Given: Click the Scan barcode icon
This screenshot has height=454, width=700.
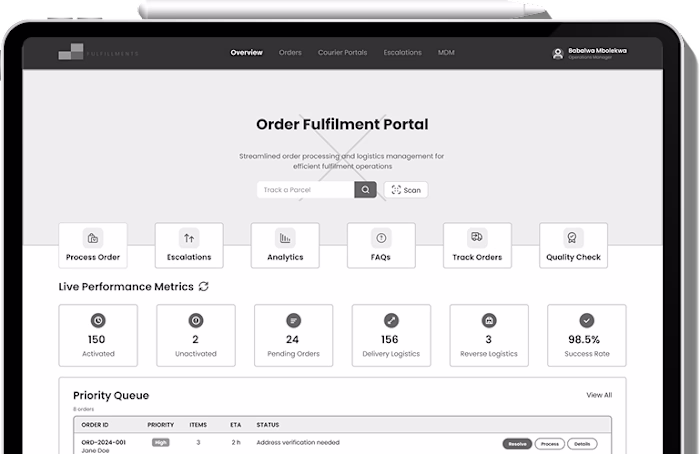Looking at the screenshot, I should (396, 190).
